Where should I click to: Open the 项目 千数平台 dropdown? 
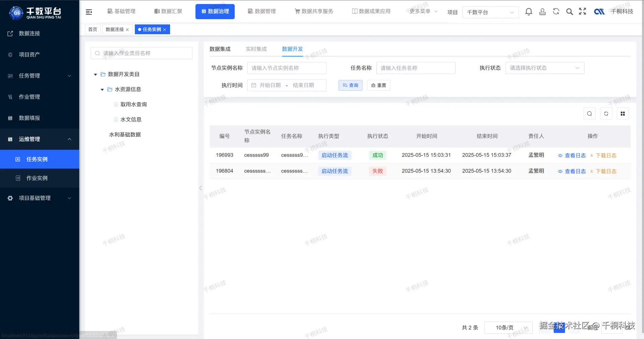coord(490,12)
